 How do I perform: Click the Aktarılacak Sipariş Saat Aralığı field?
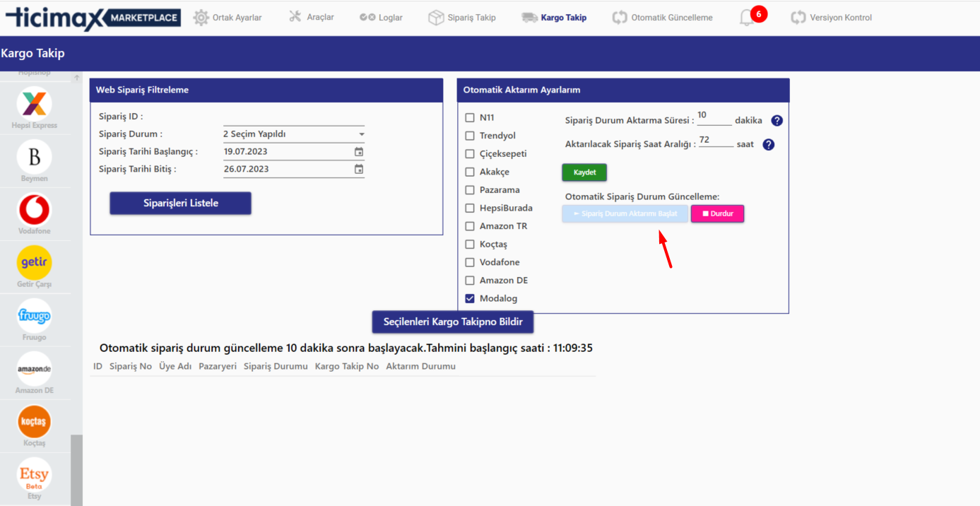[x=716, y=141]
